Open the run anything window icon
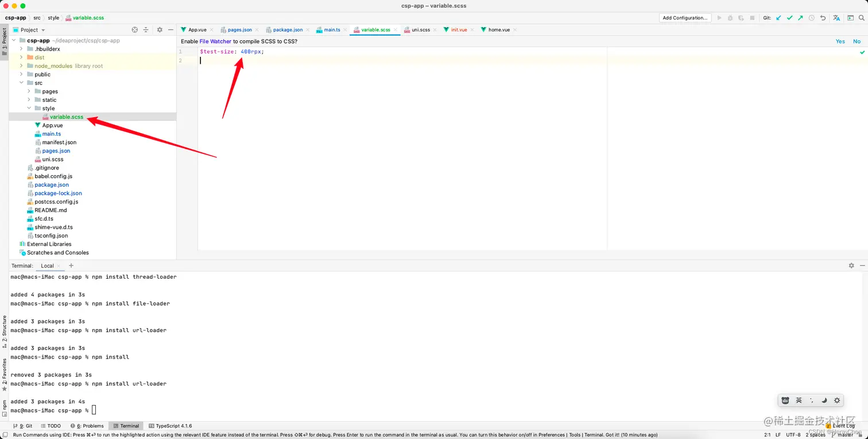The height and width of the screenshot is (439, 868). [850, 18]
